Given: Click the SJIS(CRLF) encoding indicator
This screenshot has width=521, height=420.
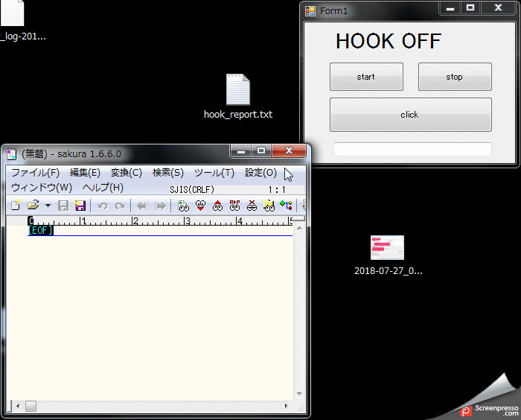Looking at the screenshot, I should tap(192, 190).
